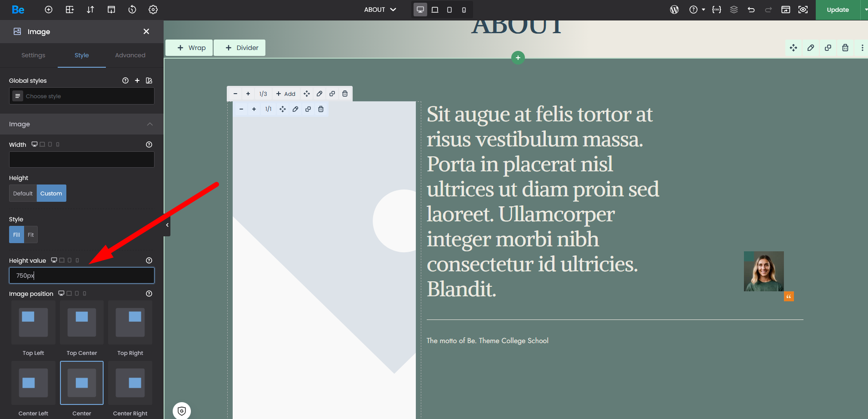The width and height of the screenshot is (868, 419).
Task: Select the Fit style option
Action: click(31, 234)
